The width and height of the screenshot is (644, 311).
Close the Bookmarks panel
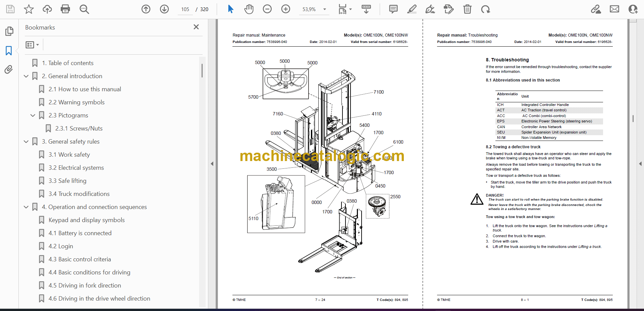coord(196,27)
